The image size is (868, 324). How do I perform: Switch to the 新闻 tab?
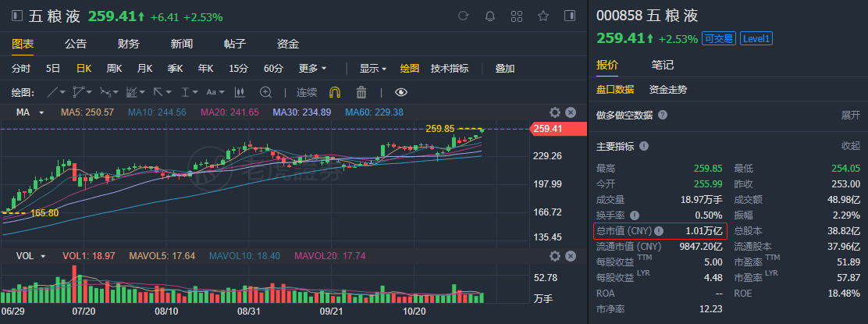coord(182,44)
